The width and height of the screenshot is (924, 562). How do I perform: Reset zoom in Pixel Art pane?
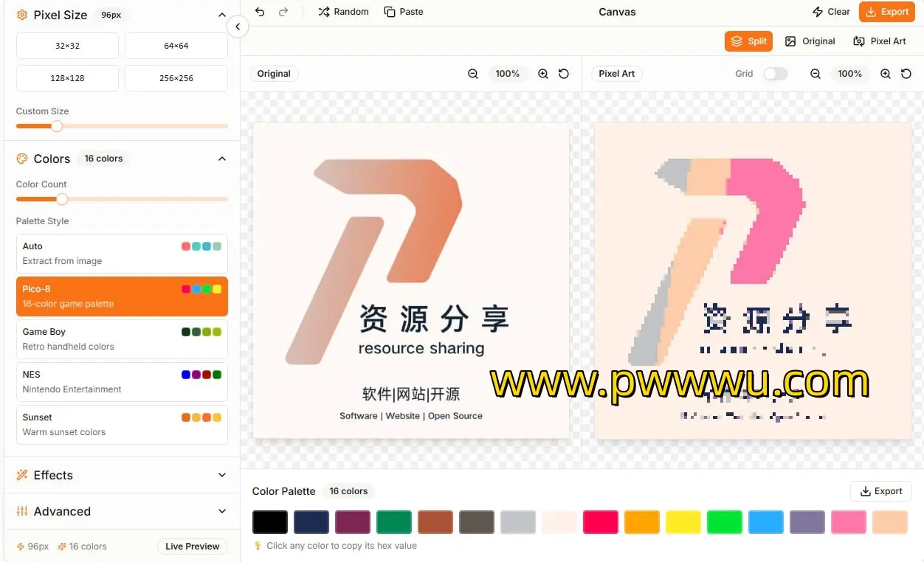pos(906,74)
